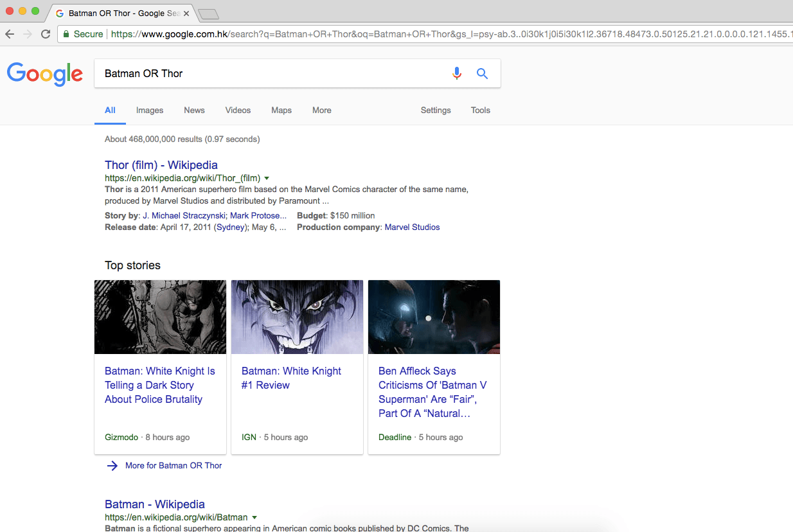Open Thor (film) - Wikipedia result

[161, 165]
